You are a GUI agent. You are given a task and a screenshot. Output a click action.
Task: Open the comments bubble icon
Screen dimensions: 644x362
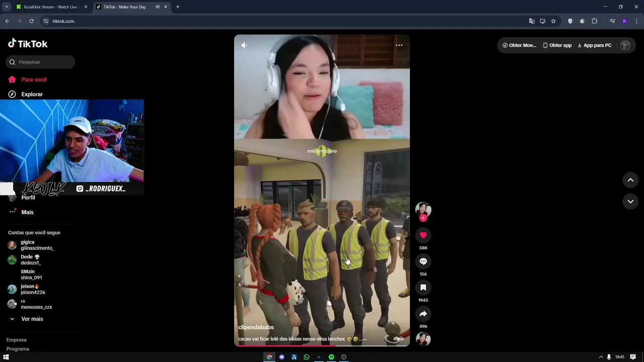[423, 261]
